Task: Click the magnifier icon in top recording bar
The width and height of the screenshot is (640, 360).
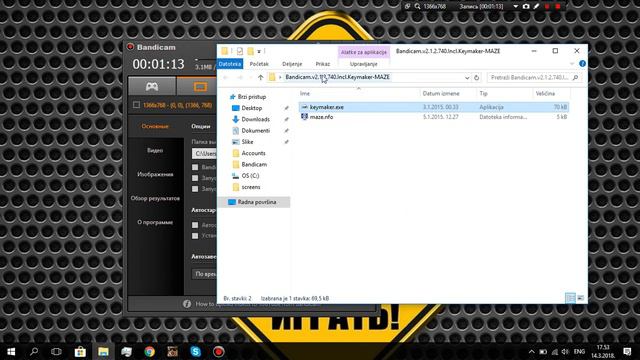Action: [417, 7]
